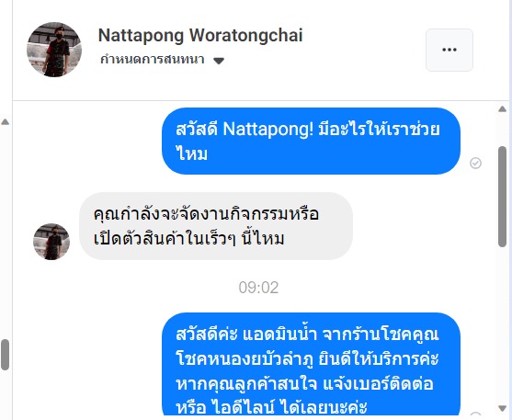Image resolution: width=512 pixels, height=420 pixels.
Task: Click the left panel scroll up arrow
Action: (5, 122)
